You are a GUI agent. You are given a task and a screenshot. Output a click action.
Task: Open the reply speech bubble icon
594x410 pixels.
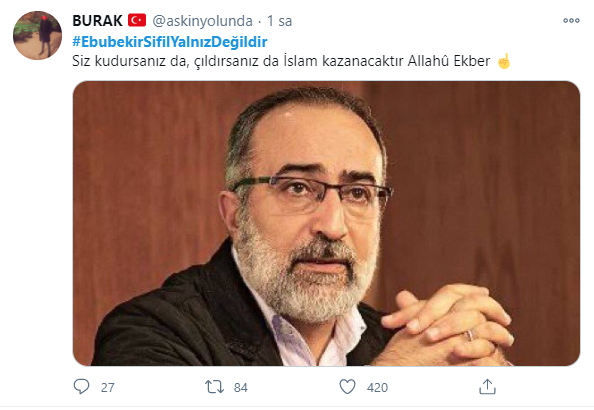coord(81,387)
